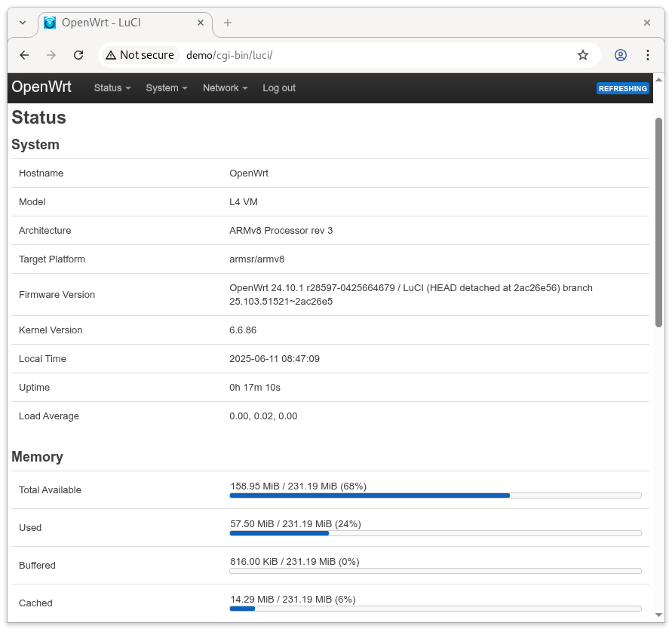Click the OpenWrt tab favicon

(50, 23)
